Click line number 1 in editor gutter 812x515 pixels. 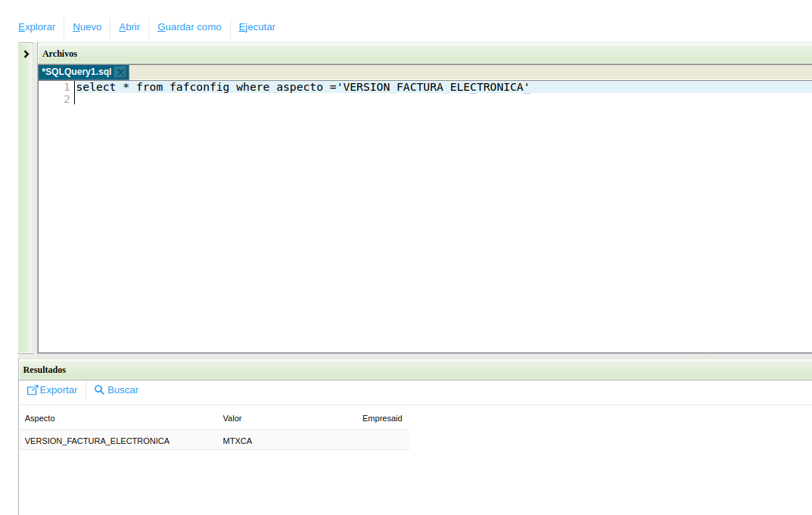[x=67, y=87]
